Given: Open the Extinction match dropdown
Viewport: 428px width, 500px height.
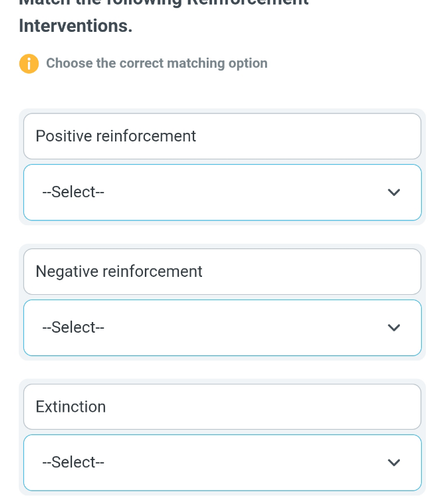Looking at the screenshot, I should (222, 462).
